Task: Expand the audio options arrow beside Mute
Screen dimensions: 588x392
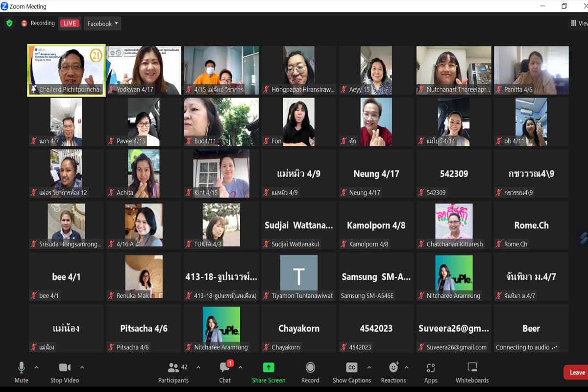Action: pyautogui.click(x=36, y=367)
